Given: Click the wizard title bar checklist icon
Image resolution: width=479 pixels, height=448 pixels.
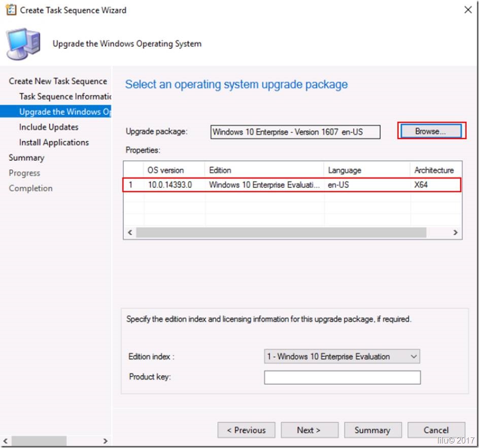Looking at the screenshot, I should click(11, 10).
